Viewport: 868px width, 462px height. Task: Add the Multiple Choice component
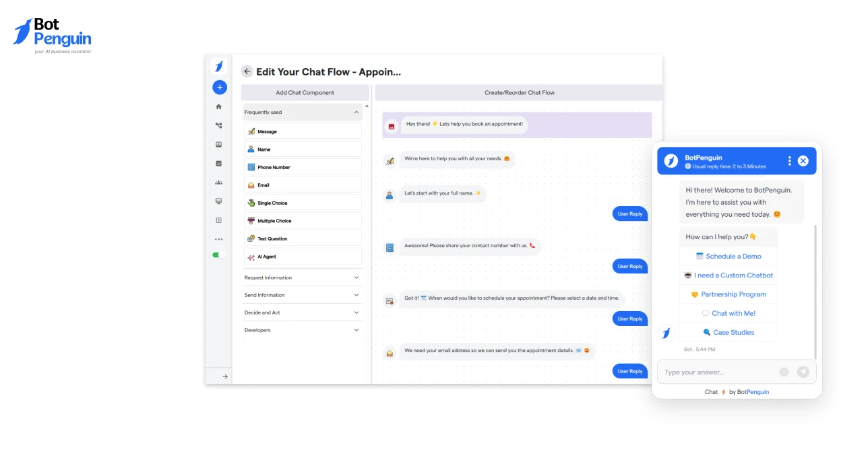[x=303, y=221]
